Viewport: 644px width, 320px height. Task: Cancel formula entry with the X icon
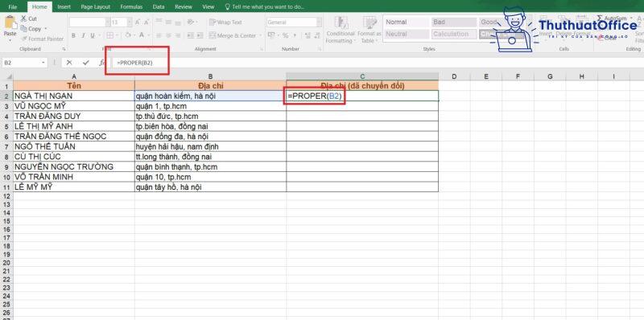69,63
